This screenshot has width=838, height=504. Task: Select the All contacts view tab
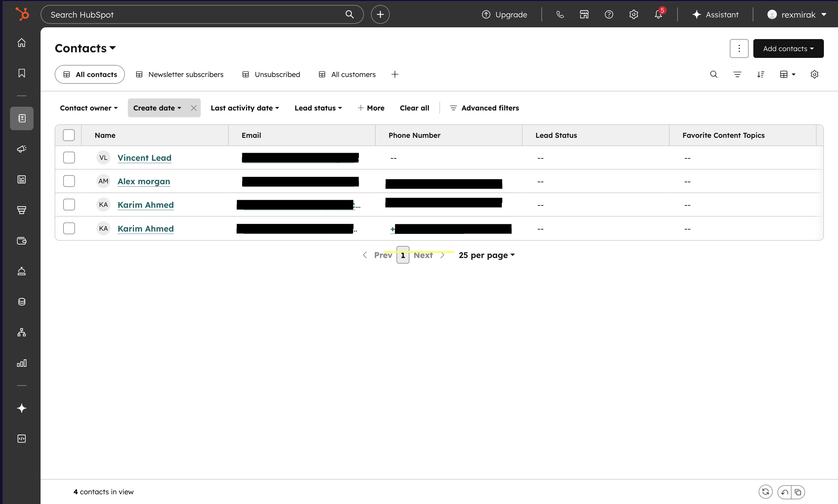[x=90, y=74]
